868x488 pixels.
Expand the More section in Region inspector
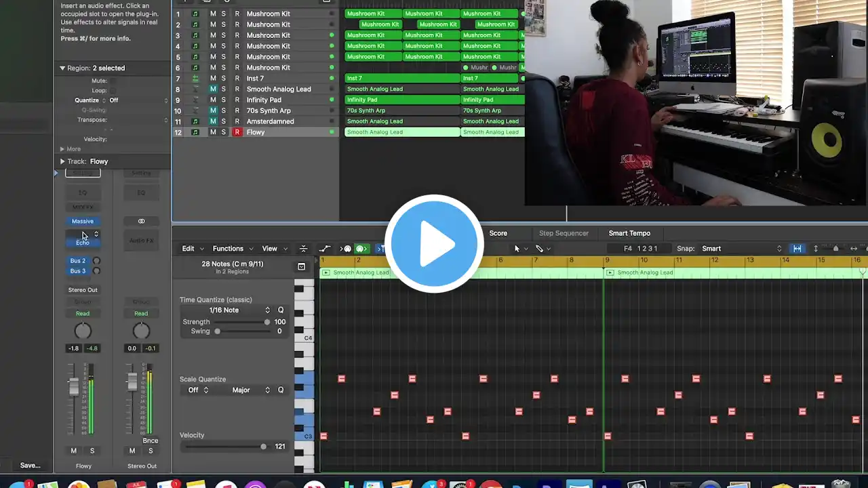coord(62,149)
